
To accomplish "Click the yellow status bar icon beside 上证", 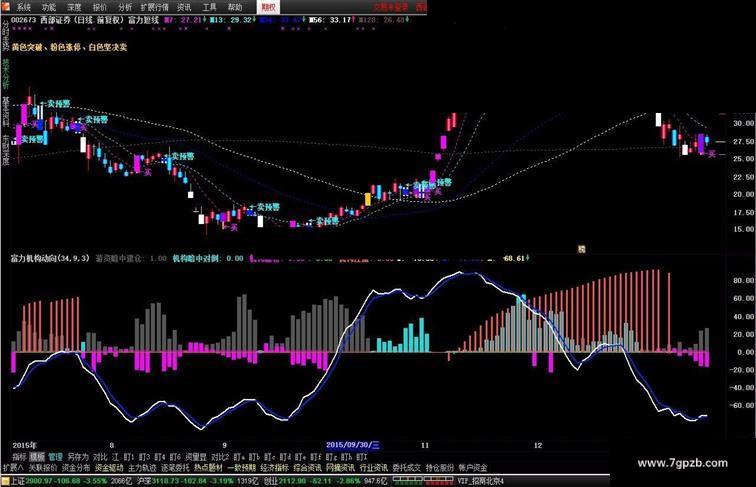I will 5,481.
